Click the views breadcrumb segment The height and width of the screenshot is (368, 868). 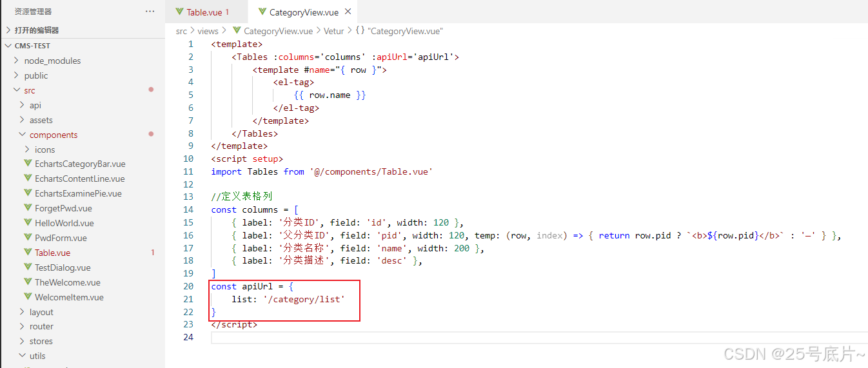click(208, 31)
